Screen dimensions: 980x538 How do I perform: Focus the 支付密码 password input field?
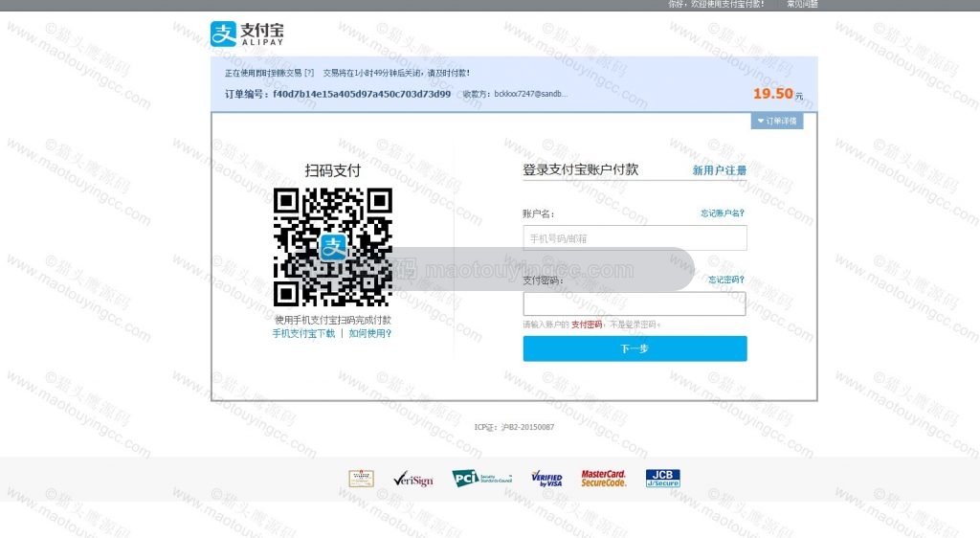635,303
